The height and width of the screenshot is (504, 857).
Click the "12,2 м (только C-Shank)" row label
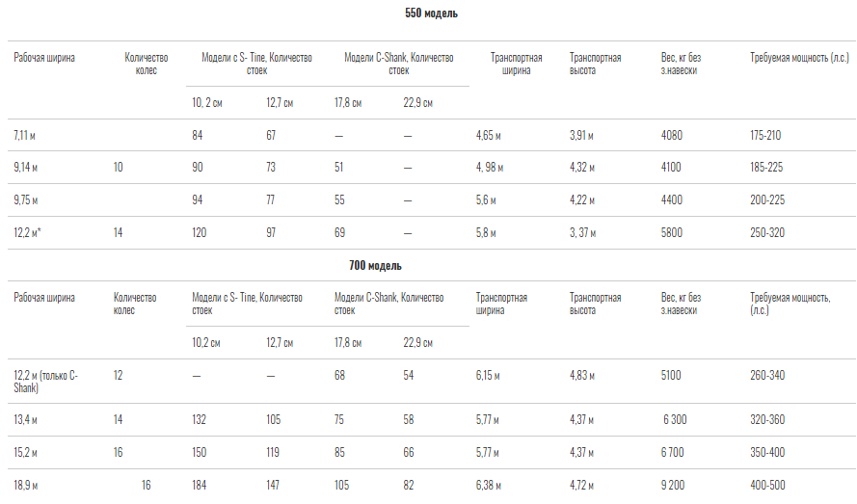[46, 382]
